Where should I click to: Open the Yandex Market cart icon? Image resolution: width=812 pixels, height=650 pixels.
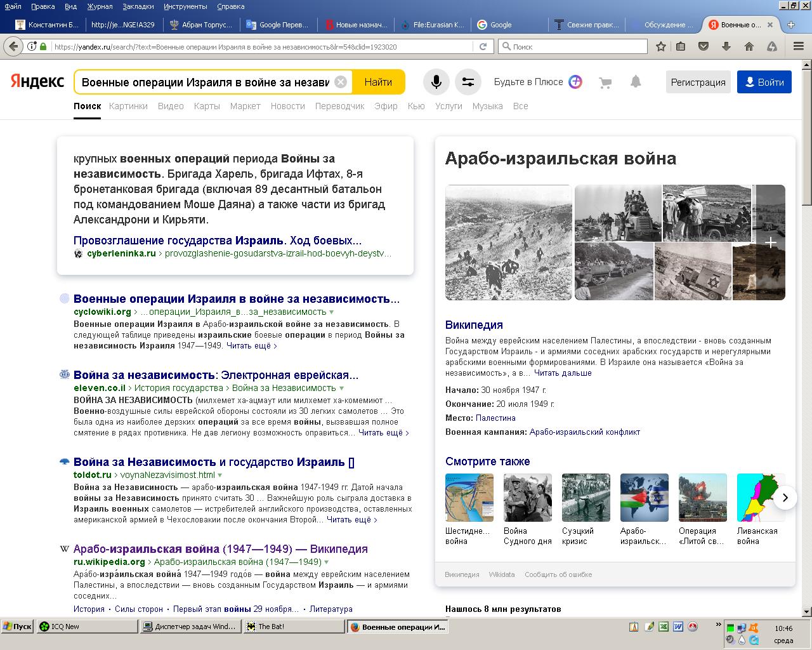(x=605, y=83)
